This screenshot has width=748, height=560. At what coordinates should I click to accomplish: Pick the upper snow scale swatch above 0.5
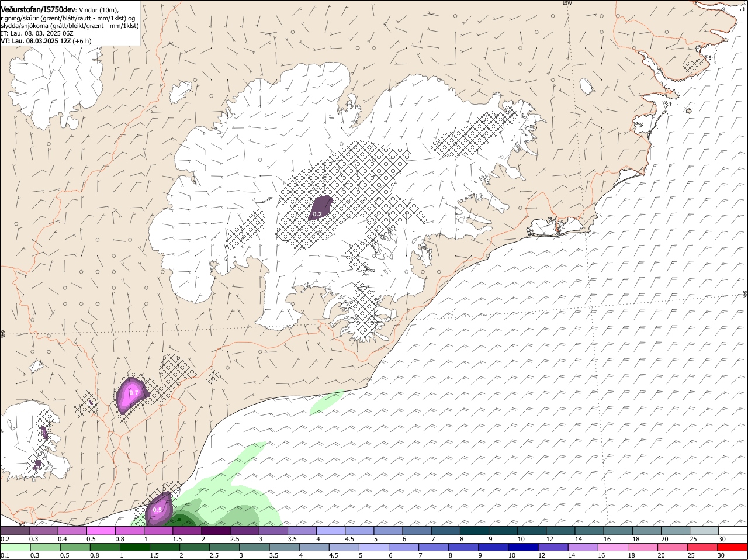coord(101,531)
